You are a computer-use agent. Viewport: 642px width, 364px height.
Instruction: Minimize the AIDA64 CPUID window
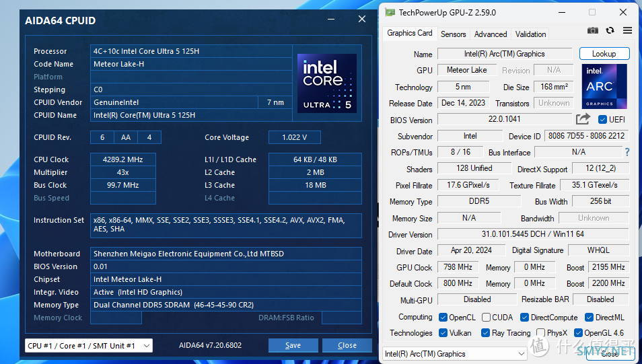point(331,20)
